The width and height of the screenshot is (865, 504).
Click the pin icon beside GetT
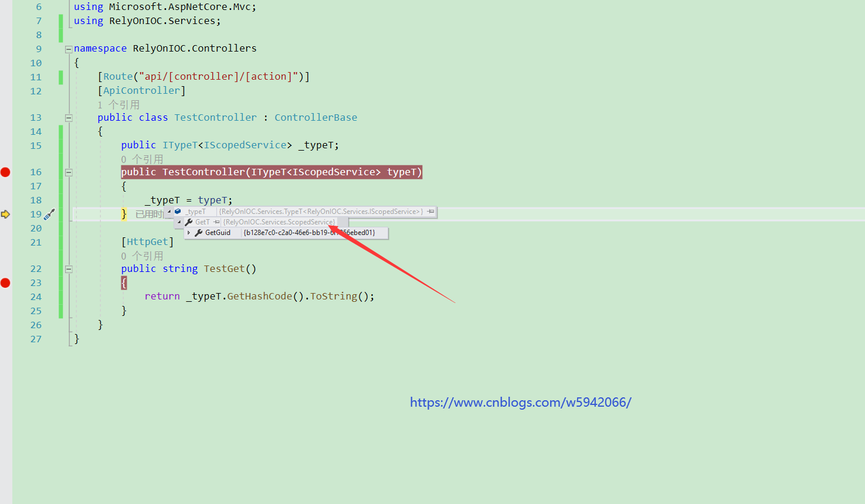pos(216,222)
